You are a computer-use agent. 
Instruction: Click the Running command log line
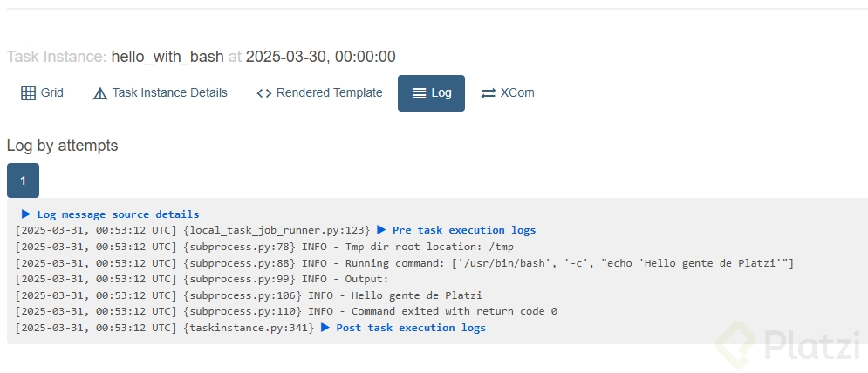[404, 263]
